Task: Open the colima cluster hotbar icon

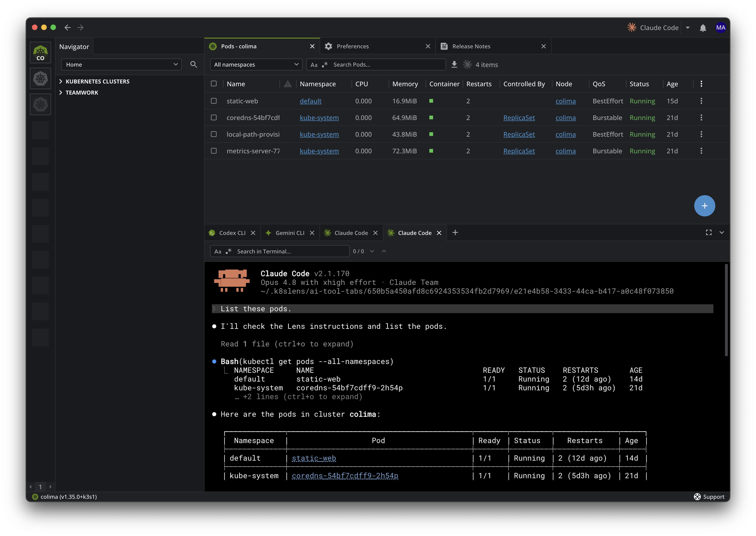Action: [x=40, y=53]
